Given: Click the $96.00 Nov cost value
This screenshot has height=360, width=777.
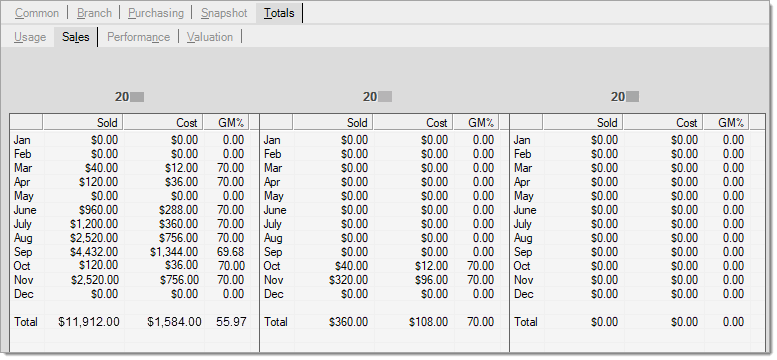Looking at the screenshot, I should [431, 280].
